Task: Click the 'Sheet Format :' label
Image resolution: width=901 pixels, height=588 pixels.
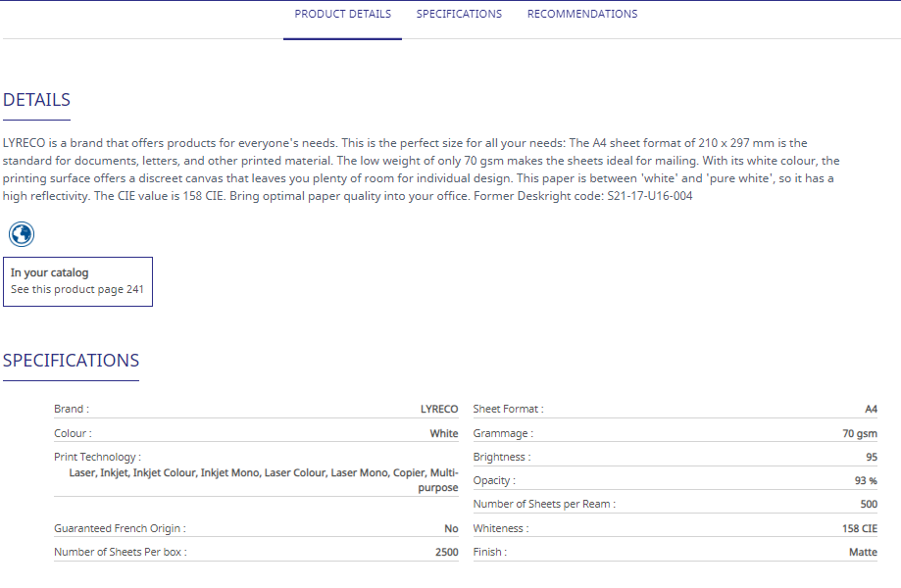Action: (x=508, y=409)
